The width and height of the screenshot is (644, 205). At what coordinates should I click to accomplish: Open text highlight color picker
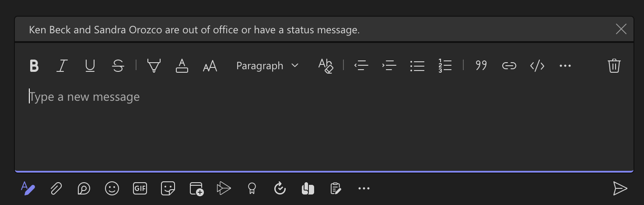pyautogui.click(x=154, y=66)
